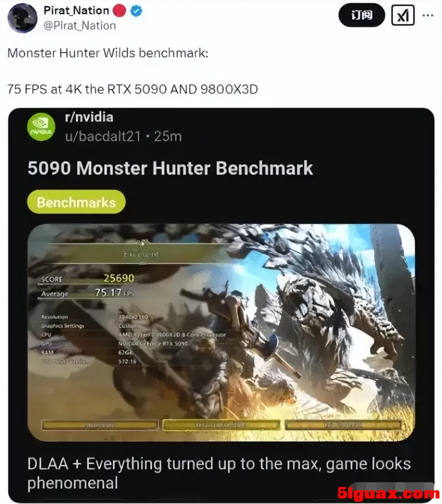Click the left yellow button in benchmark image

point(100,425)
